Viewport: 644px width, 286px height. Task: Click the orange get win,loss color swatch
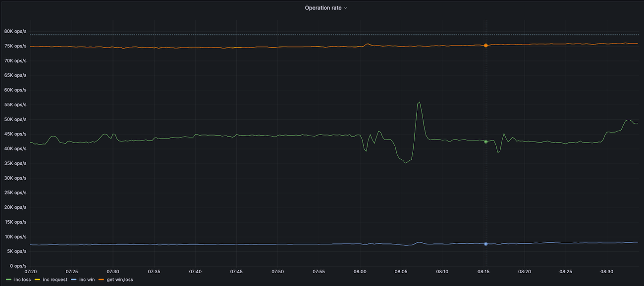coord(101,280)
